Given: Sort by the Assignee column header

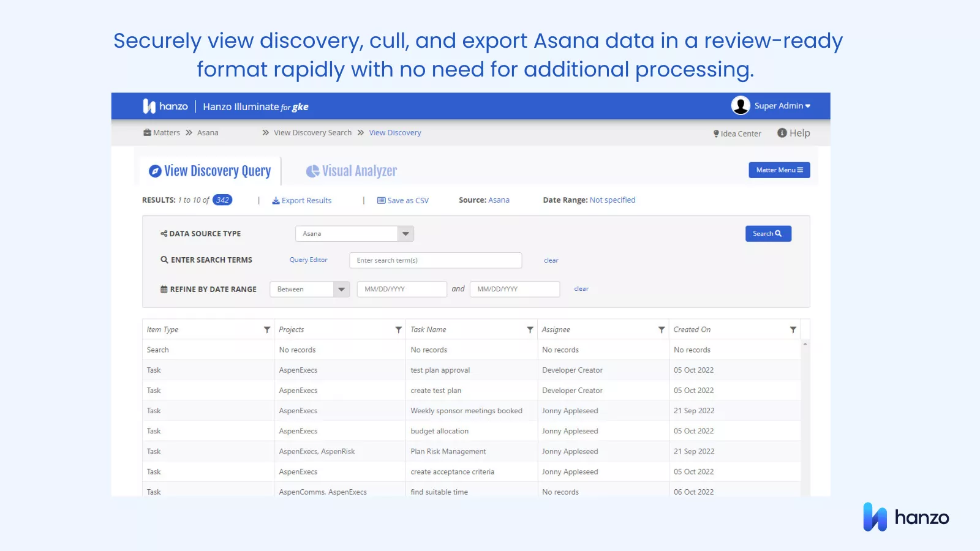Looking at the screenshot, I should 556,329.
